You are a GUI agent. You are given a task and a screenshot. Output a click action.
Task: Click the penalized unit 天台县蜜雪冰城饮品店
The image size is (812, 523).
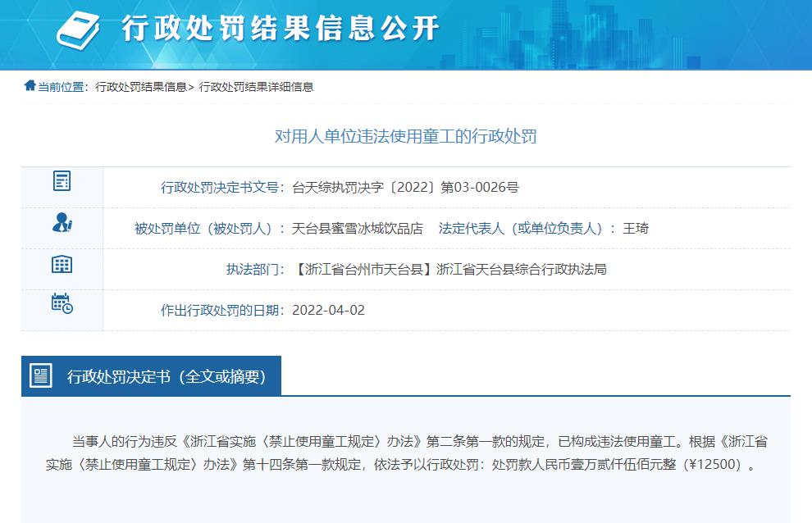358,229
